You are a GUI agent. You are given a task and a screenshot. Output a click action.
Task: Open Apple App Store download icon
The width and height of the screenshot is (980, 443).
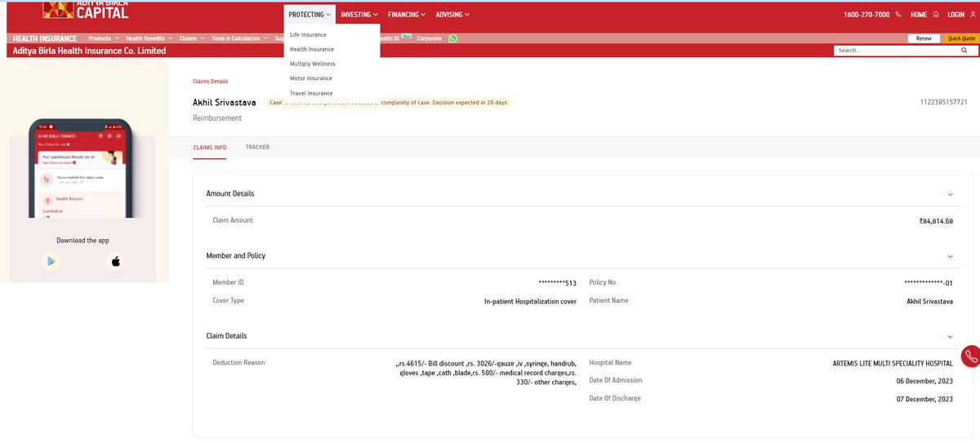pyautogui.click(x=116, y=261)
